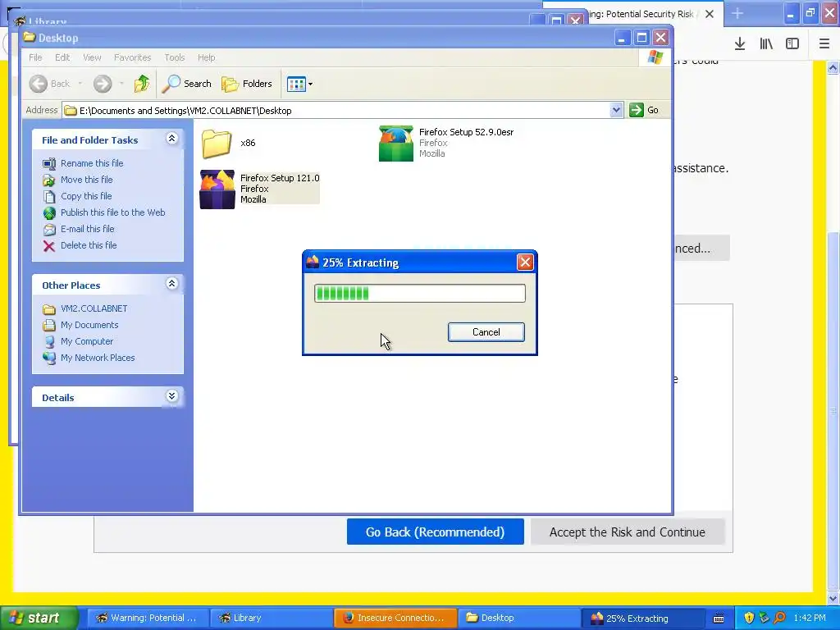Switch to Warning: Potential taskbar item
The image size is (840, 630).
tap(146, 618)
